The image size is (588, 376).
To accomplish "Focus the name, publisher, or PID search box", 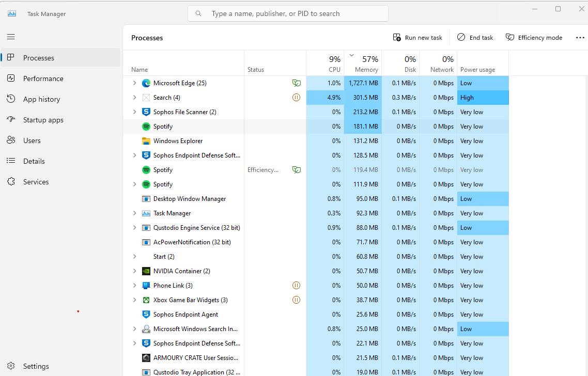I will point(288,13).
